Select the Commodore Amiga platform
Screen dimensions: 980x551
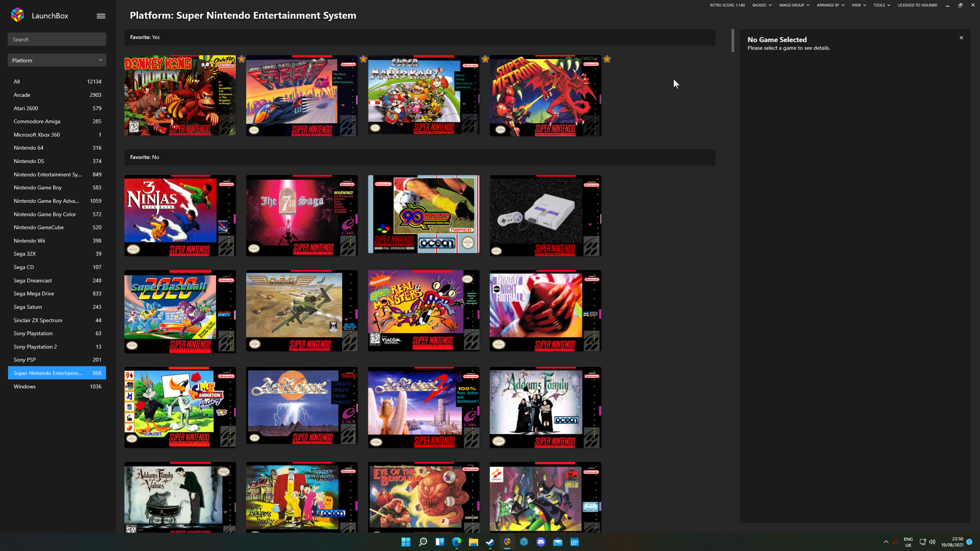57,121
